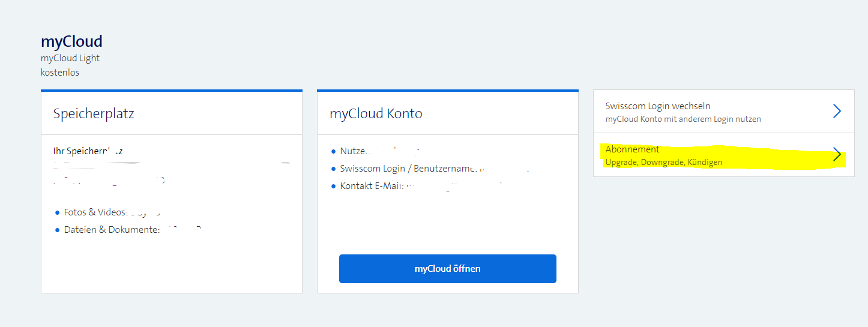The height and width of the screenshot is (327, 868).
Task: Click the Swisscom Login / Benutzername line
Action: 408,169
